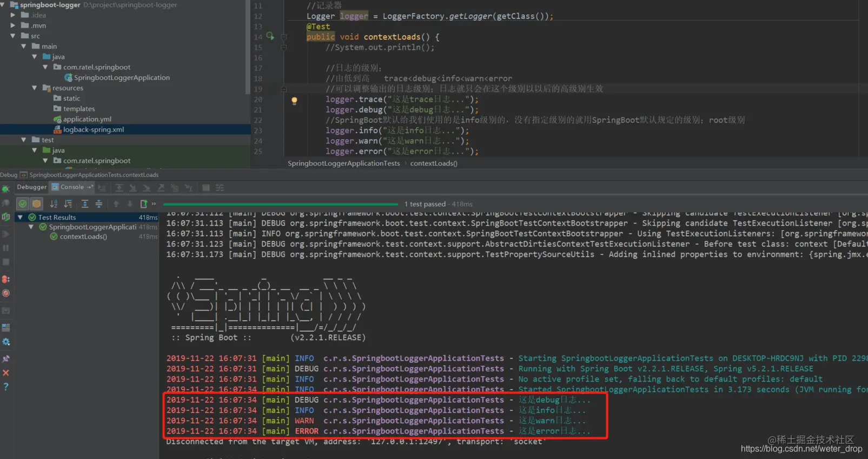Open Help question mark icon
This screenshot has width=868, height=459.
click(6, 386)
